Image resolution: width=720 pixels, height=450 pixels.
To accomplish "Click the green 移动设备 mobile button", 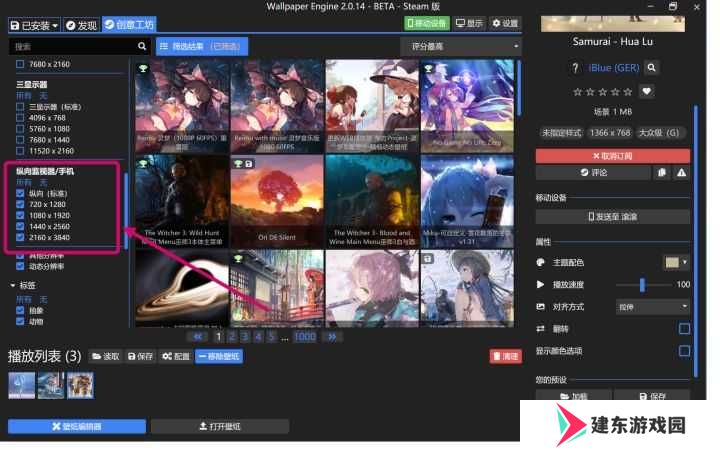I will coord(427,23).
